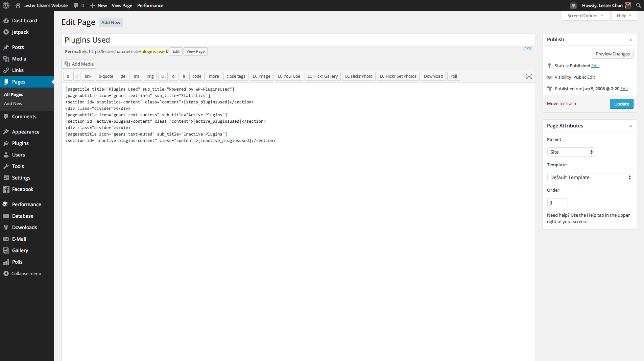Insert LC Flickr Gallery shortcode

click(323, 76)
